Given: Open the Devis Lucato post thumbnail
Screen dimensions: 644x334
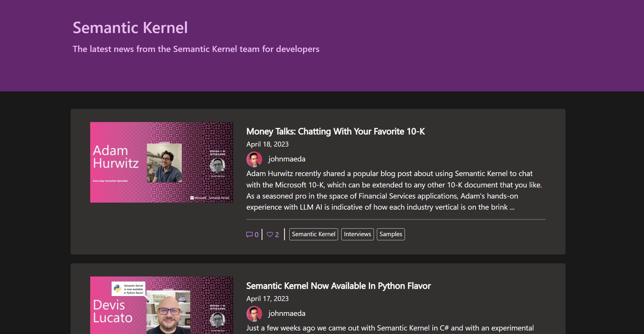Looking at the screenshot, I should (161, 305).
